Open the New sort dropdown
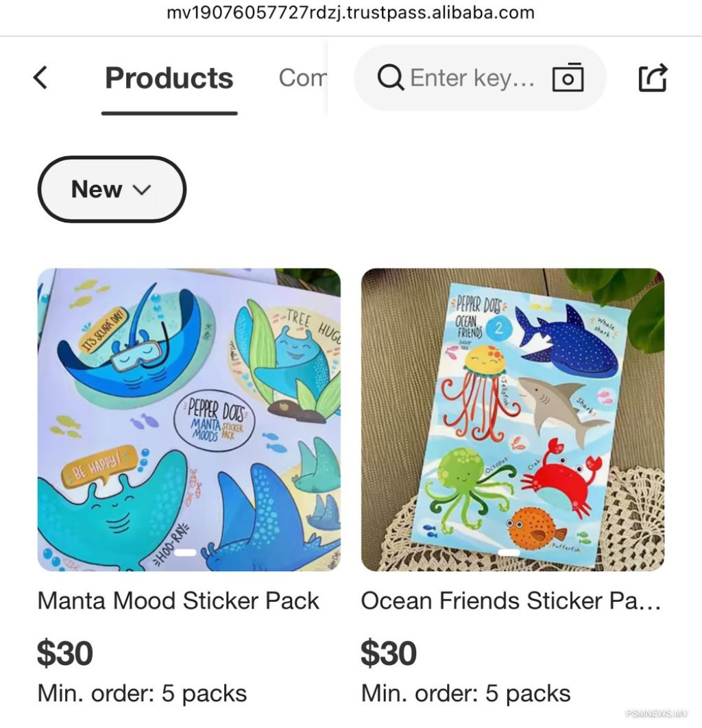Image resolution: width=702 pixels, height=728 pixels. click(97, 189)
